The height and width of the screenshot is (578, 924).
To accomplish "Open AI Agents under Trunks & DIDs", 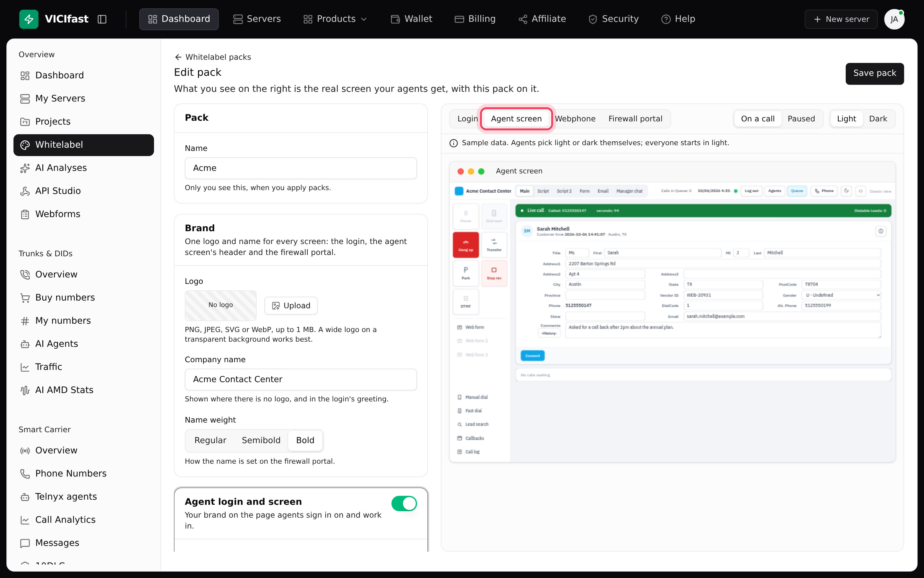I will pyautogui.click(x=84, y=344).
